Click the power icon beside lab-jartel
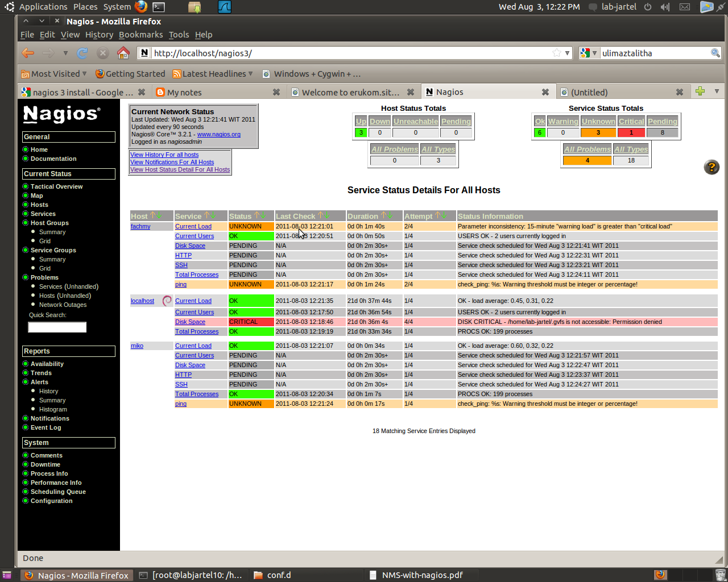The width and height of the screenshot is (728, 582). pyautogui.click(x=648, y=7)
